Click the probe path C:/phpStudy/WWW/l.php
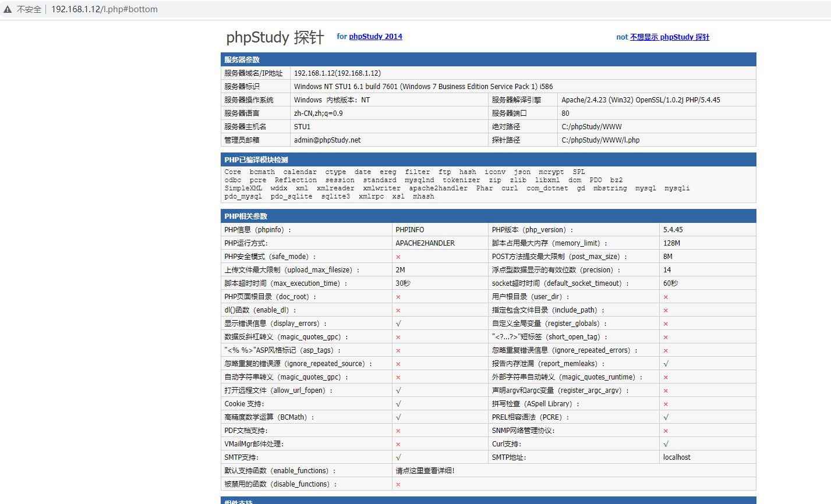The height and width of the screenshot is (504, 831). click(x=600, y=140)
